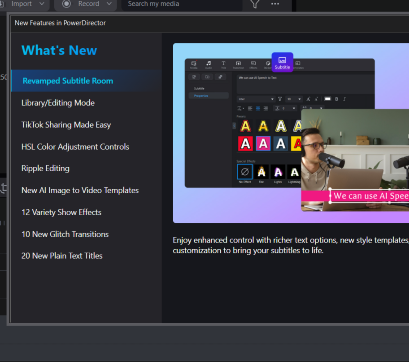This screenshot has height=362, width=409.
Task: Click the Enjoy enhanced control description text
Action: (x=291, y=245)
